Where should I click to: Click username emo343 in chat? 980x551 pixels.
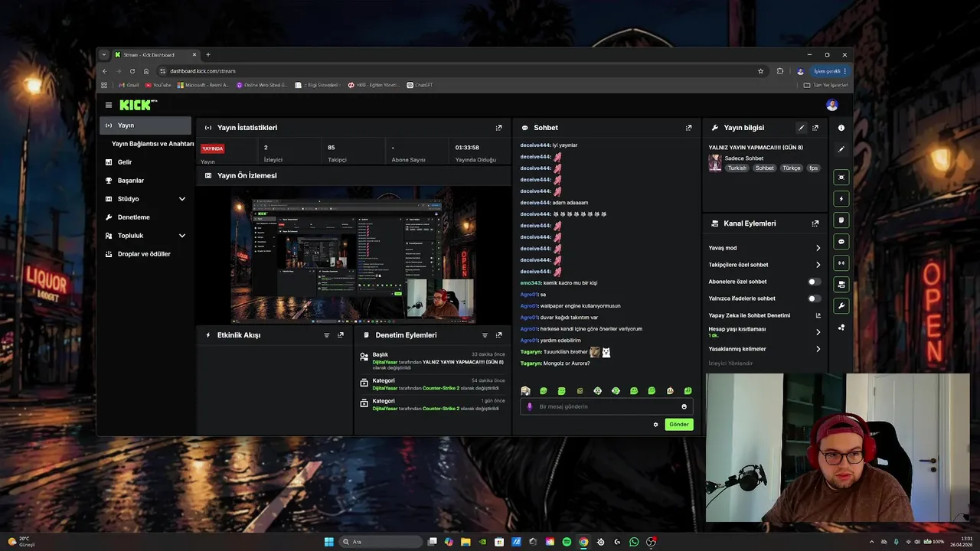531,283
